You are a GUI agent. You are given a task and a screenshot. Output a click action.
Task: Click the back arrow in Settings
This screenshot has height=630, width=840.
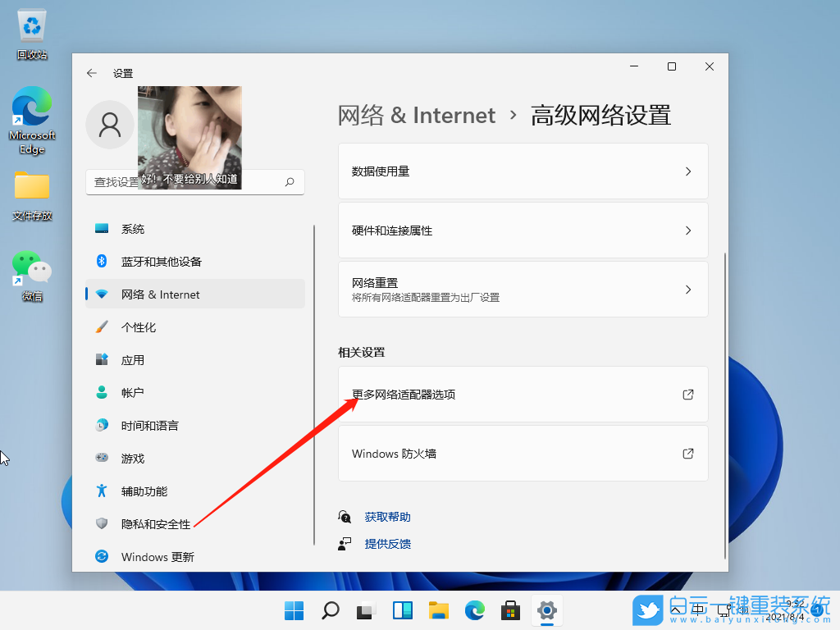coord(91,73)
